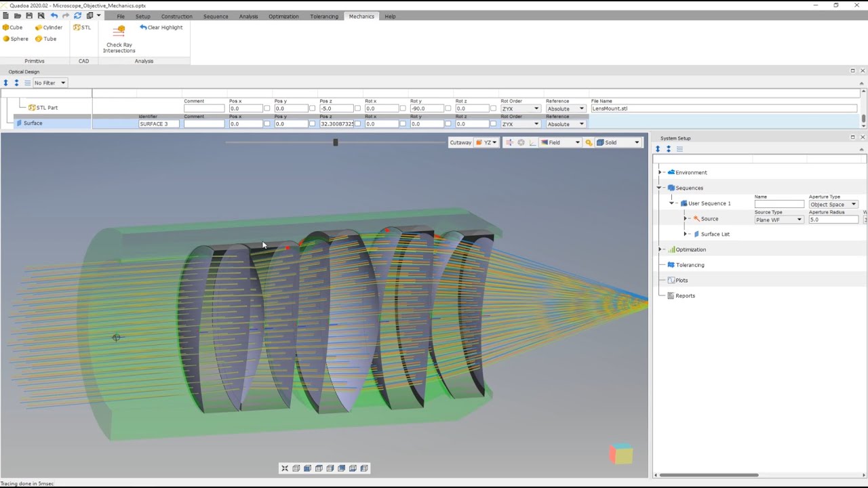The width and height of the screenshot is (868, 488).
Task: Save the file with the floppy icon
Action: click(29, 16)
